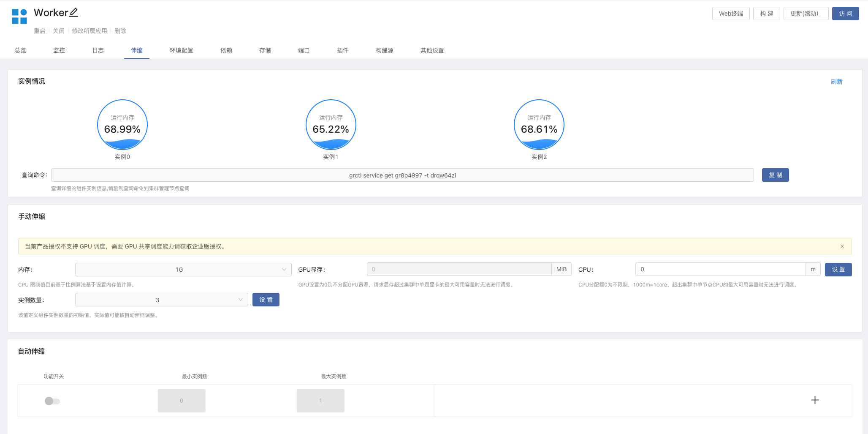
Task: Go to the 日志 tab
Action: [98, 50]
